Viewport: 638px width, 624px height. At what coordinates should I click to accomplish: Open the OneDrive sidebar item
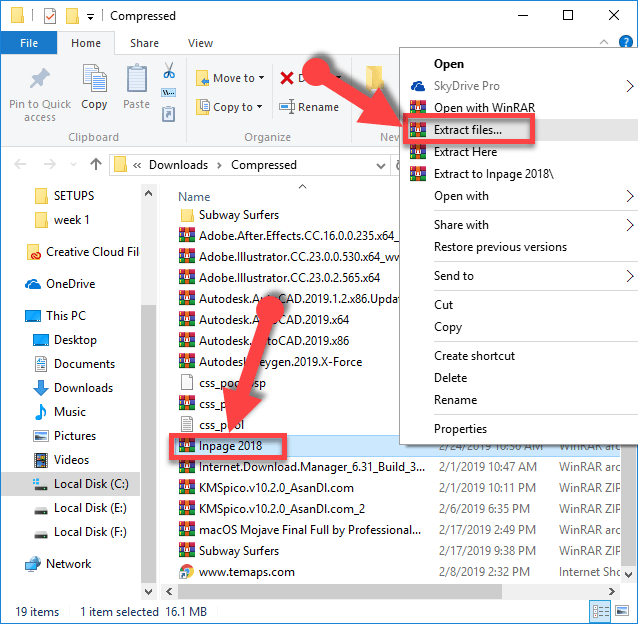[x=70, y=284]
